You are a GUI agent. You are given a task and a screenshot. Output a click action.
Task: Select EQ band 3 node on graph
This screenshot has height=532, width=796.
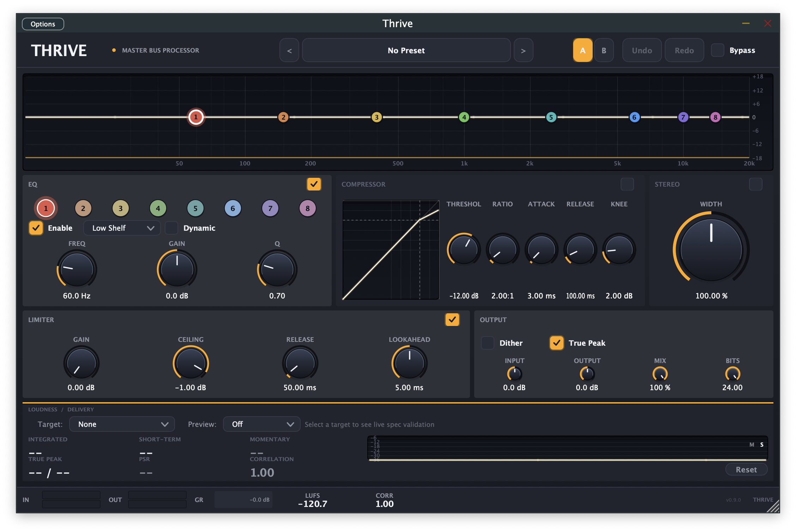pyautogui.click(x=376, y=117)
